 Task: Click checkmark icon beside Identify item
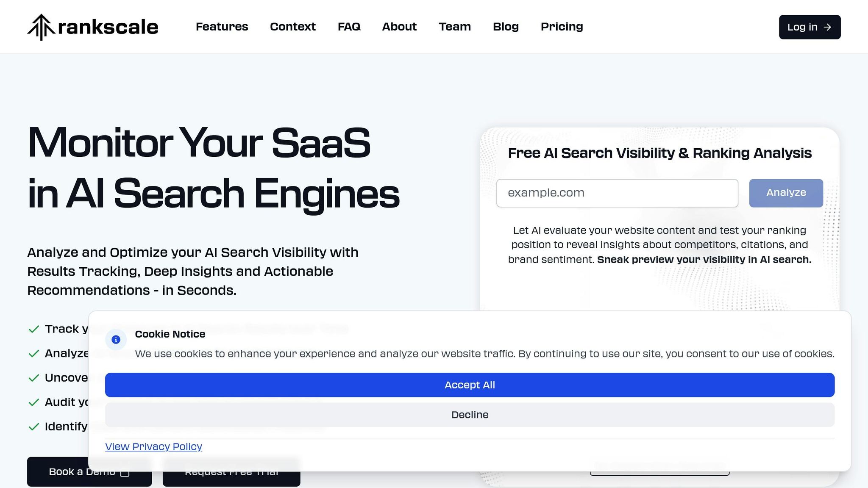coord(34,427)
